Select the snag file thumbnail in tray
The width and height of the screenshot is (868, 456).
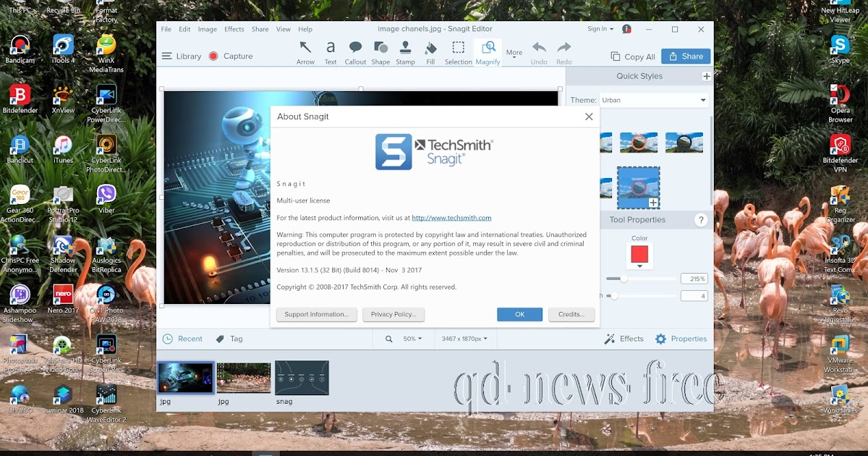pos(302,378)
